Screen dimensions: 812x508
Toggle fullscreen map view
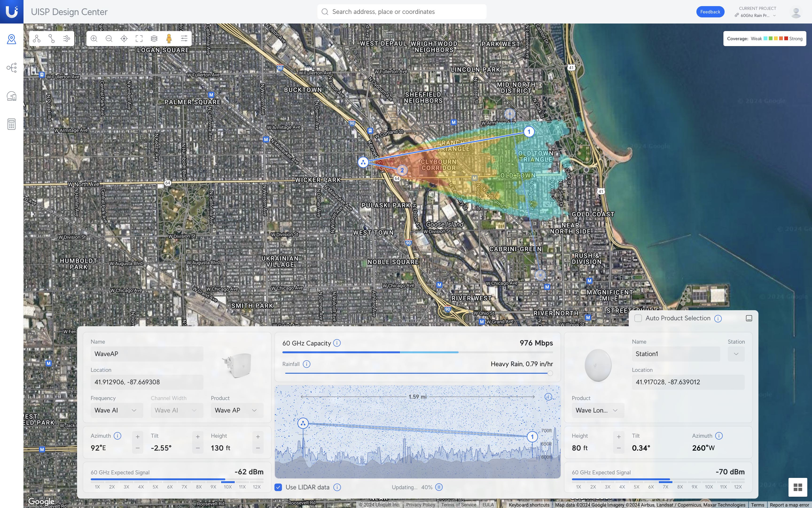coord(139,39)
